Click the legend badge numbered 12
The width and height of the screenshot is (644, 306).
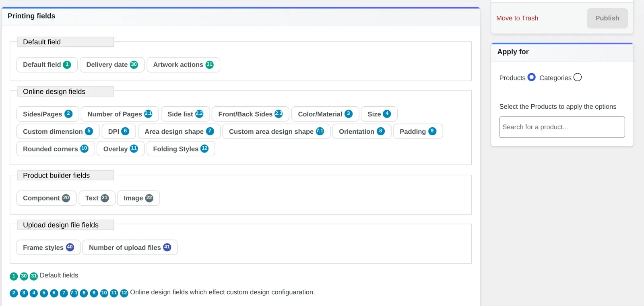pos(124,293)
